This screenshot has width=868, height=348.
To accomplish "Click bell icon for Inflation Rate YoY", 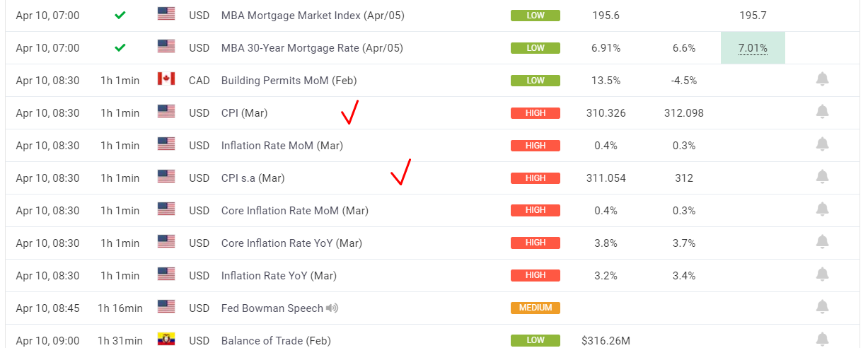I will click(x=822, y=275).
